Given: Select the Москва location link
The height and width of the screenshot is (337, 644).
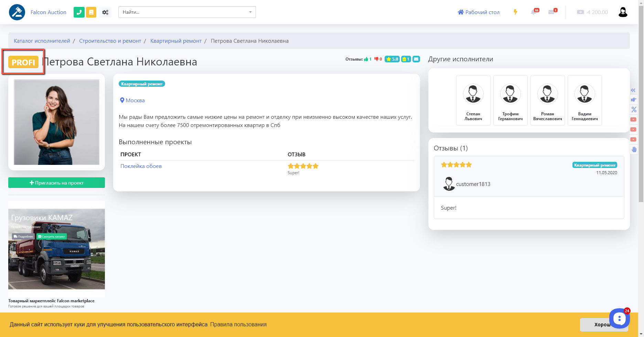Looking at the screenshot, I should click(x=135, y=101).
